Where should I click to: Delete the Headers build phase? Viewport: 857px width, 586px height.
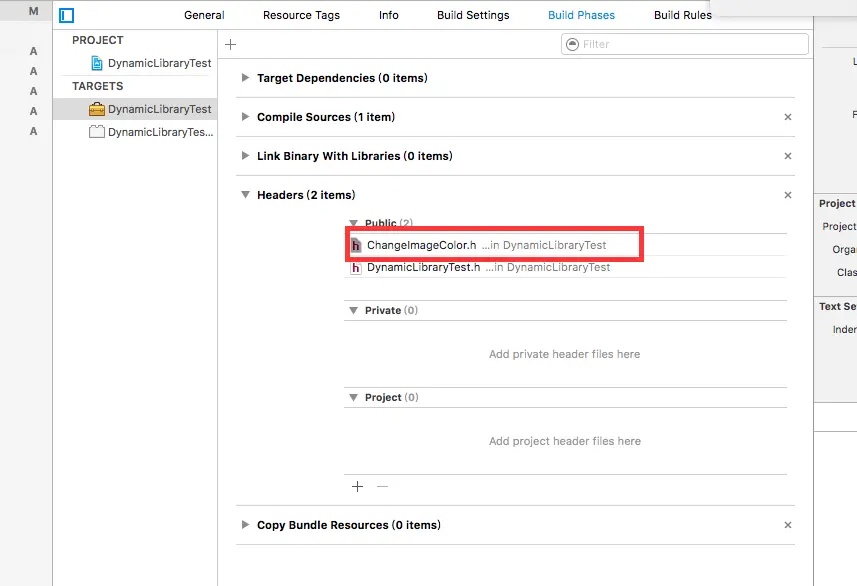click(x=788, y=195)
